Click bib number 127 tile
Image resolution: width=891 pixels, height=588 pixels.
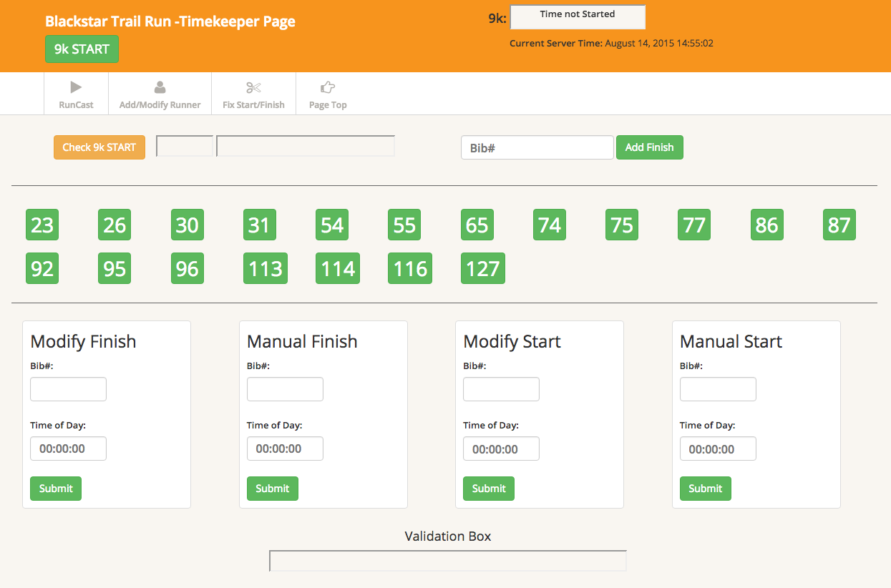click(x=482, y=269)
